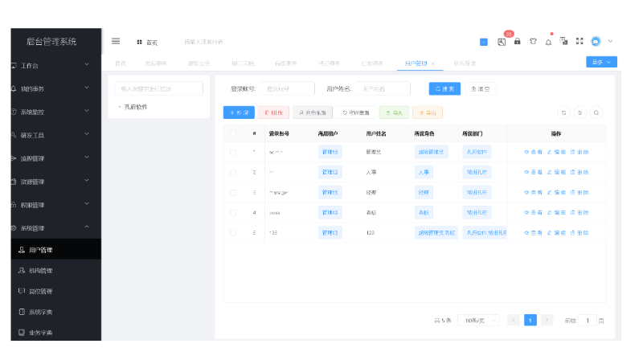Check the manager row checkbox
The height and width of the screenshot is (364, 643).
click(x=233, y=192)
